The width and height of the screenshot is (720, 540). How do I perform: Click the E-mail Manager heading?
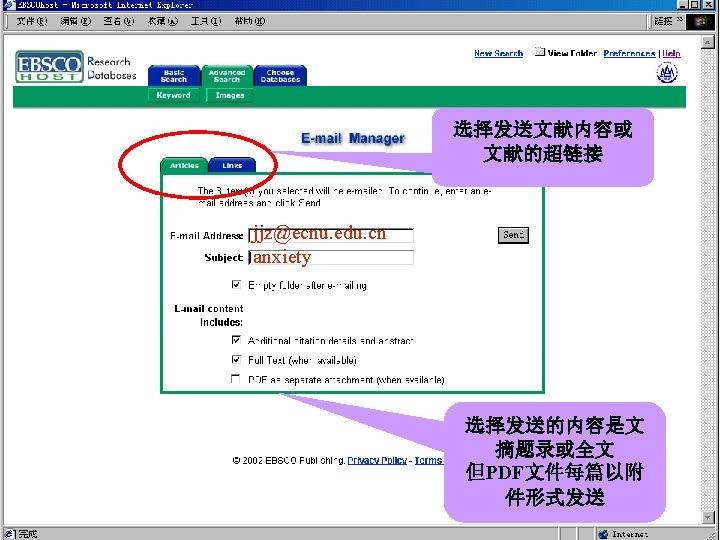click(x=353, y=138)
